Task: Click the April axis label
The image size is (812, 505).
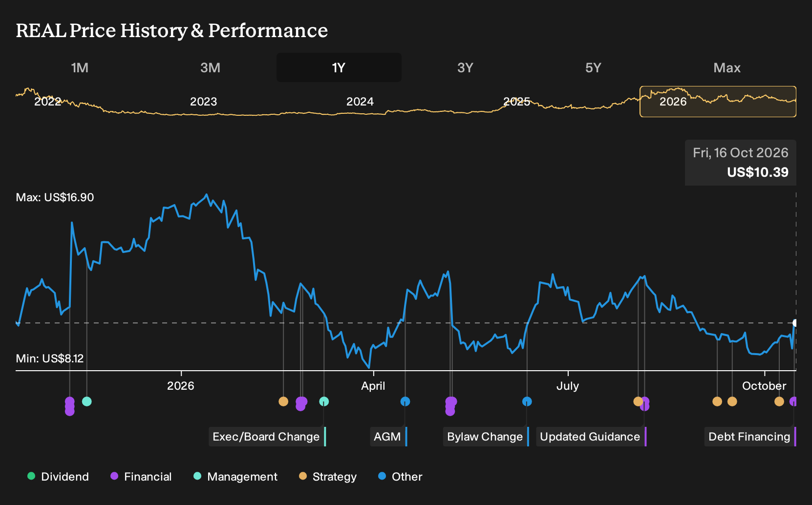Action: click(x=373, y=386)
